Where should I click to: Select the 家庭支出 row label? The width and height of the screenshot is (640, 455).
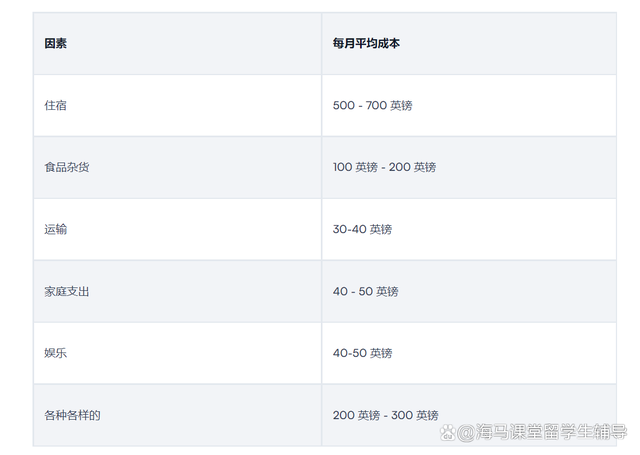(67, 291)
